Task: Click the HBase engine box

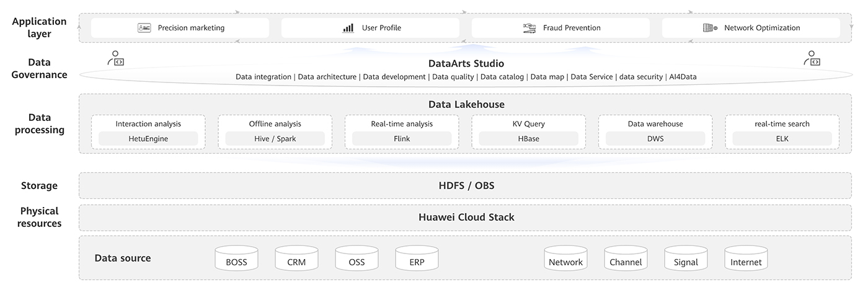Action: [529, 139]
